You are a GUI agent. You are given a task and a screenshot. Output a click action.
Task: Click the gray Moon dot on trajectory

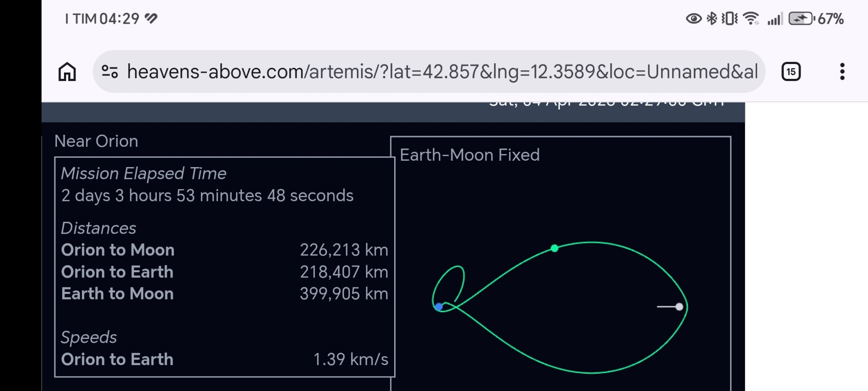click(679, 307)
